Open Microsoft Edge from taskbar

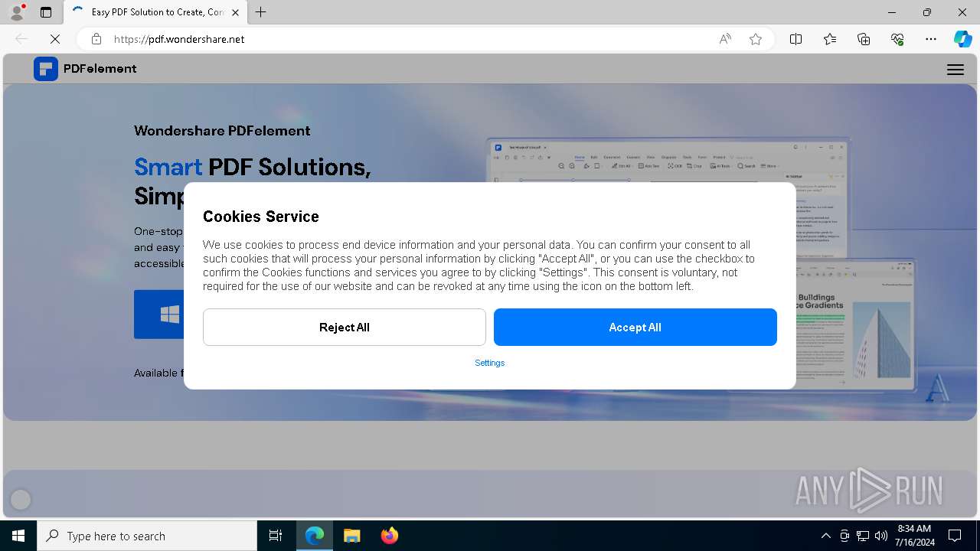(315, 536)
